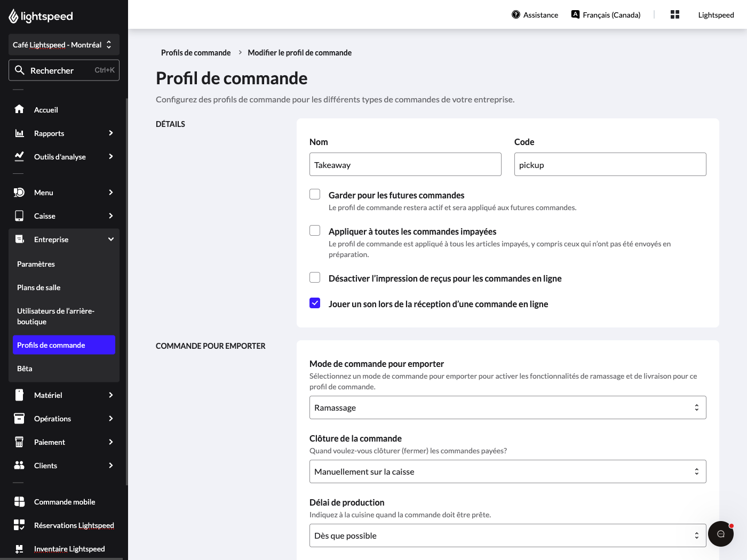Image resolution: width=747 pixels, height=560 pixels.
Task: Click the Réservations Lightspeed icon
Action: tap(19, 525)
